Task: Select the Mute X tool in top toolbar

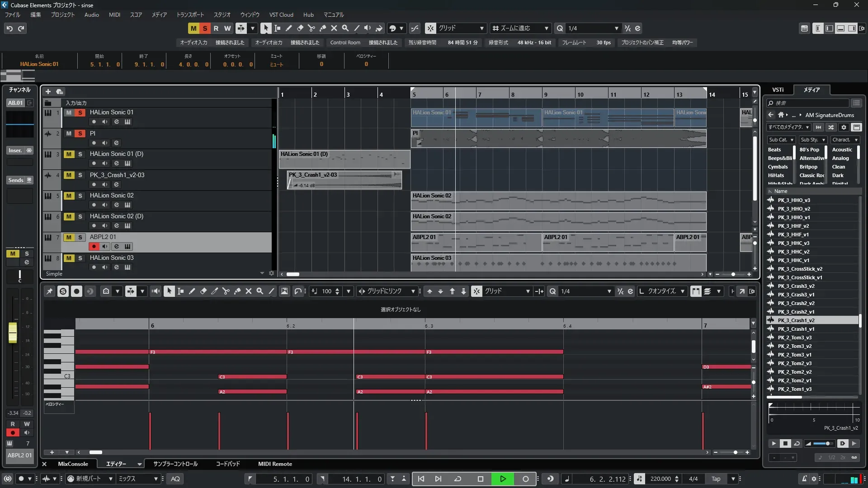Action: (x=334, y=28)
